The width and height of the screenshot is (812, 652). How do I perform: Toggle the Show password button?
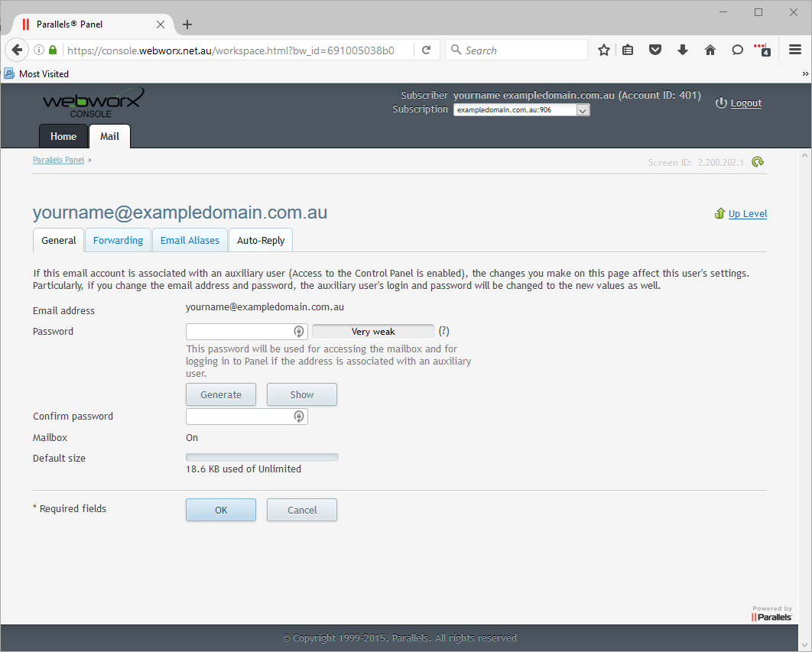[301, 394]
